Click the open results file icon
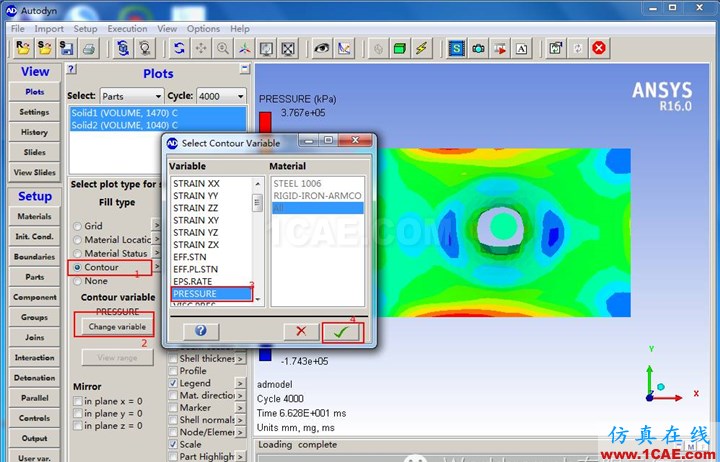The height and width of the screenshot is (462, 720). tap(22, 48)
